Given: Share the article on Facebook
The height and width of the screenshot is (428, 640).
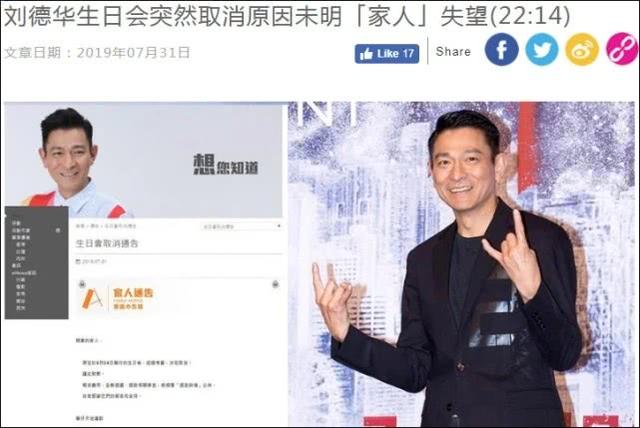Looking at the screenshot, I should (x=502, y=49).
